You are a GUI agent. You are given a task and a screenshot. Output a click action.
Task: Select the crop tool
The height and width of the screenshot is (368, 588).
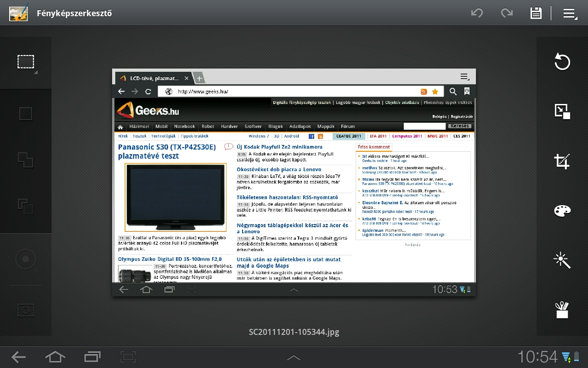(x=562, y=161)
